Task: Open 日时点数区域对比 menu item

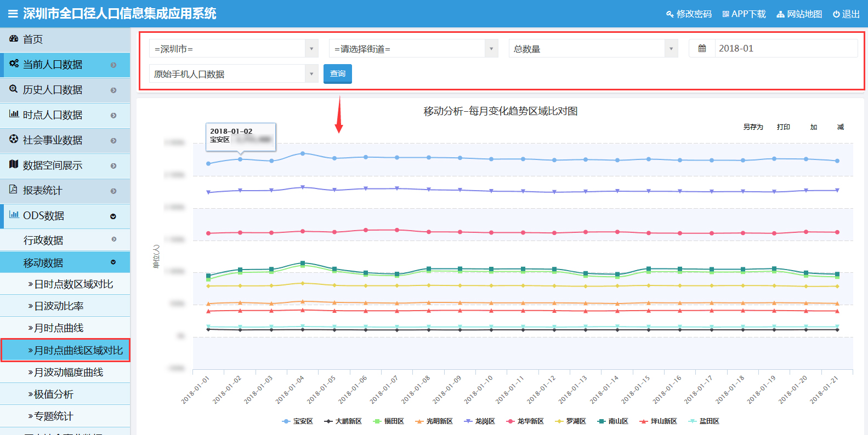Action: click(65, 284)
